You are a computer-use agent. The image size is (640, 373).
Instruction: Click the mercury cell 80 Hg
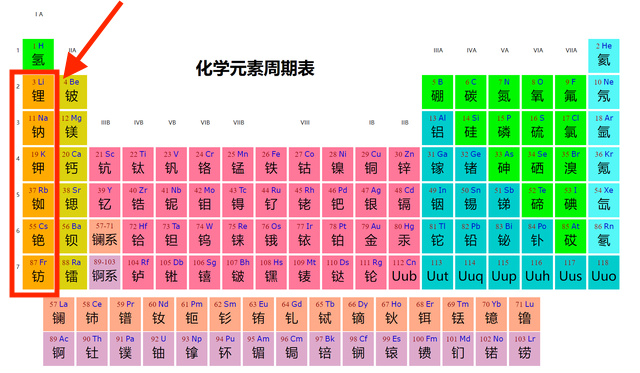[x=404, y=236]
